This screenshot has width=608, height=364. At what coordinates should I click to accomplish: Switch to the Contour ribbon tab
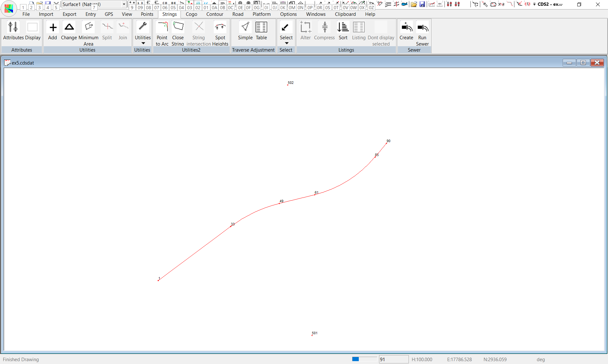pyautogui.click(x=215, y=14)
